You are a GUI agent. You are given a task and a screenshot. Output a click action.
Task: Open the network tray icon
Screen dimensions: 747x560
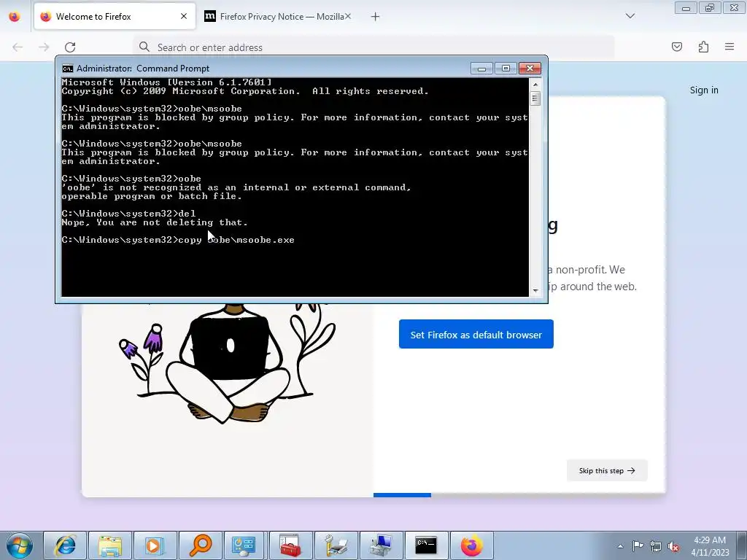pyautogui.click(x=656, y=546)
